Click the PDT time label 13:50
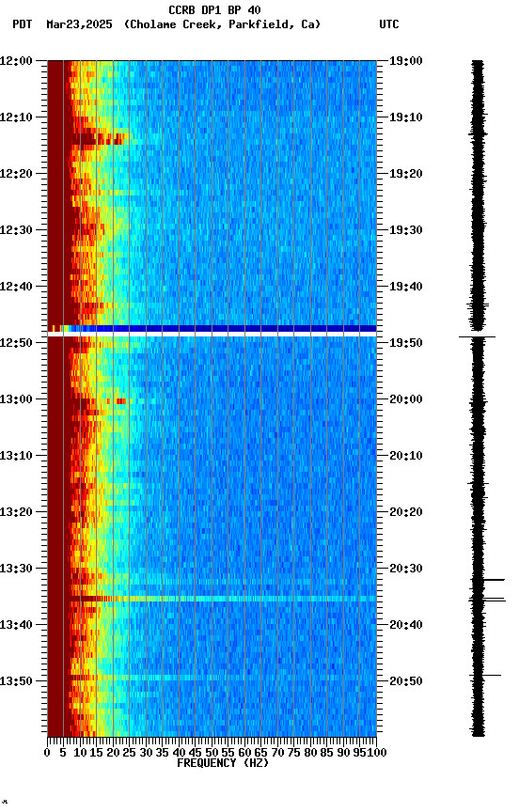Viewport: 519px width, 812px height. (16, 681)
